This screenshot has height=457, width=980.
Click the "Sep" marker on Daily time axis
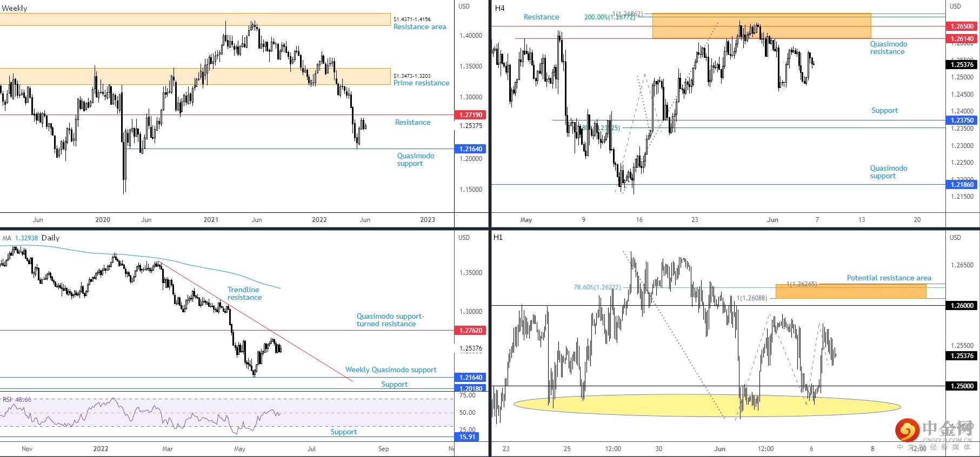[x=383, y=449]
